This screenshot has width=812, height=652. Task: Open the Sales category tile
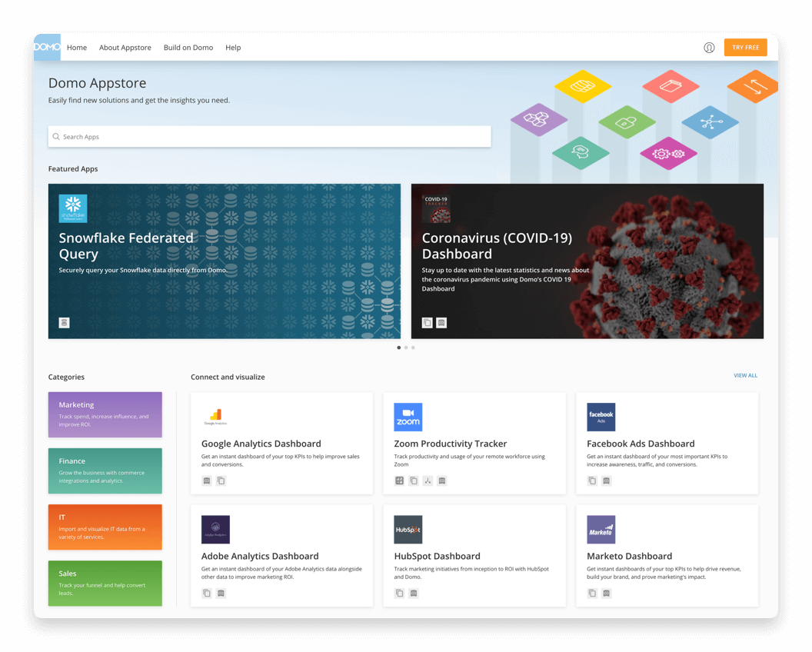click(105, 583)
